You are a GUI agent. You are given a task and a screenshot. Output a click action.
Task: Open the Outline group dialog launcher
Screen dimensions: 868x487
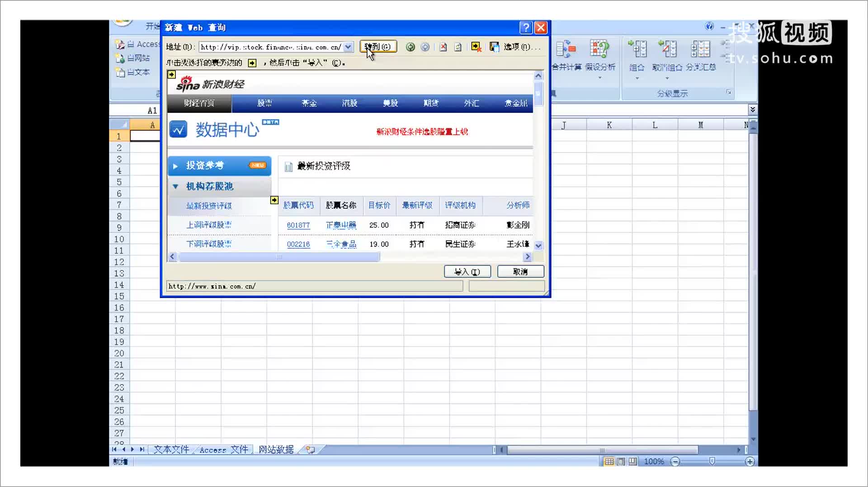coord(729,92)
